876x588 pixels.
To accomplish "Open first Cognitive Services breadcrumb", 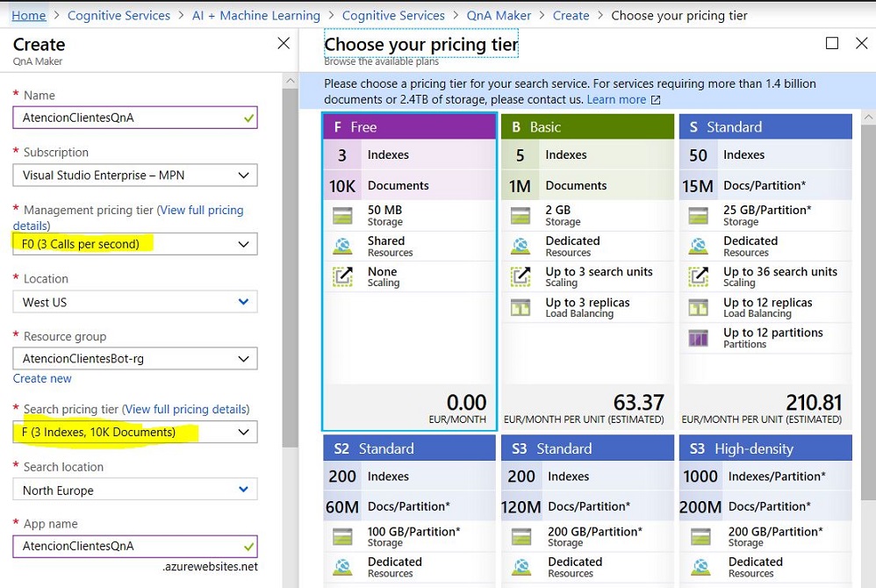I will pyautogui.click(x=118, y=16).
